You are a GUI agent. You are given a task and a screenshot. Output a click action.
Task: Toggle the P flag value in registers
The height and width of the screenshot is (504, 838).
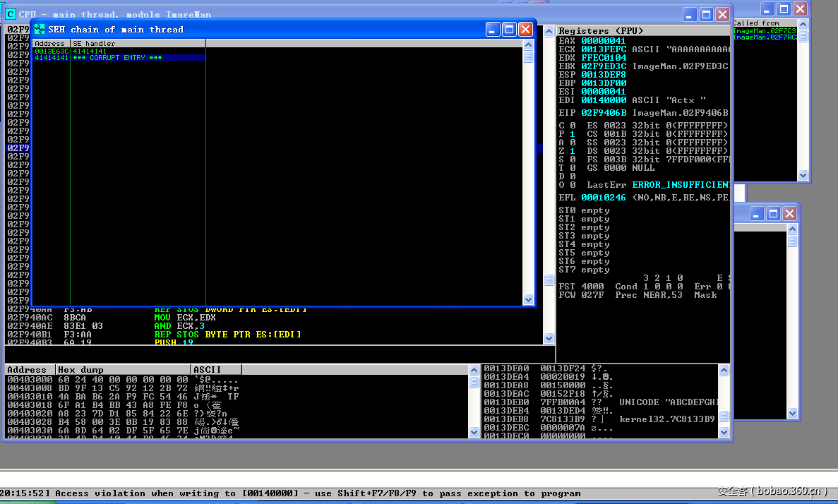coord(571,134)
